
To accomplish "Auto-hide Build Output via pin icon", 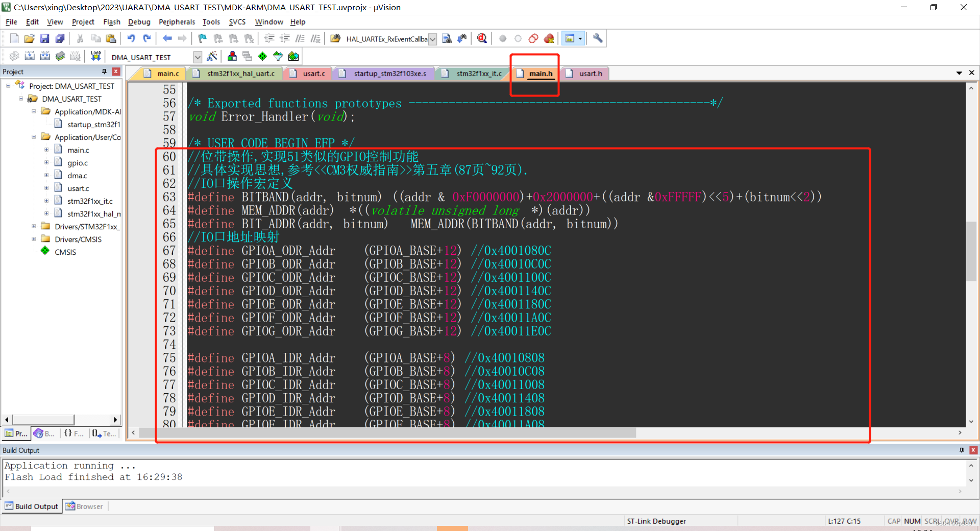I will click(962, 450).
